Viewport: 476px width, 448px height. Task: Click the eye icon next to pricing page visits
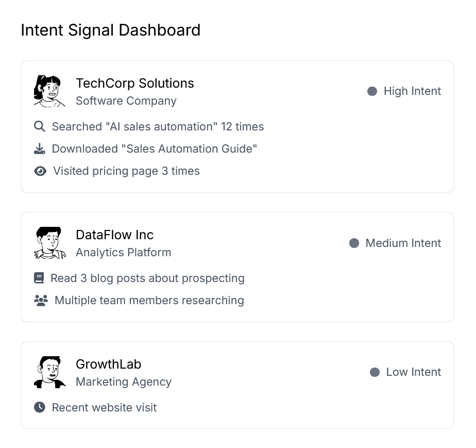[40, 171]
